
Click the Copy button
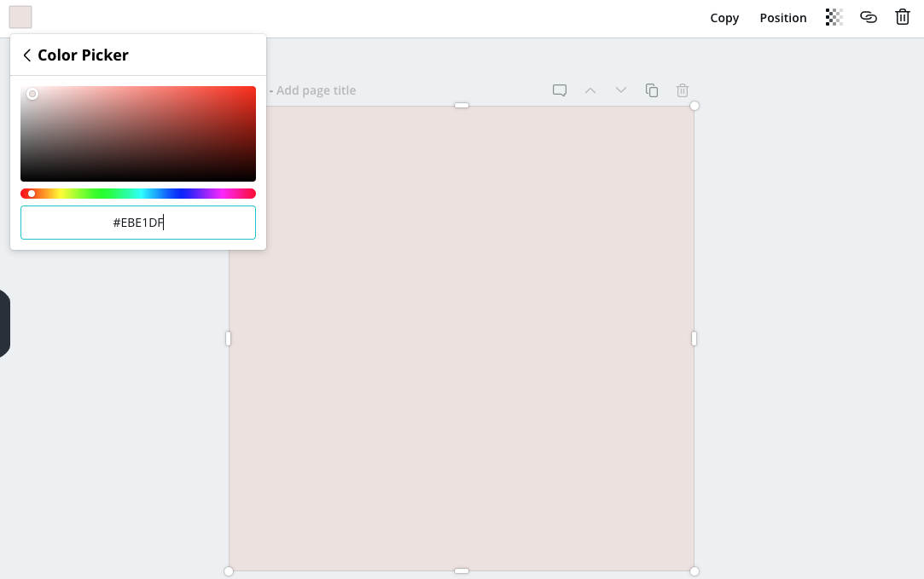(x=724, y=18)
